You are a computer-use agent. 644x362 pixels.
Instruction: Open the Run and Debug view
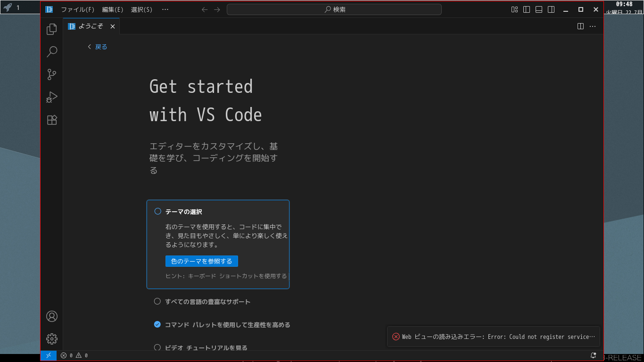[x=52, y=97]
